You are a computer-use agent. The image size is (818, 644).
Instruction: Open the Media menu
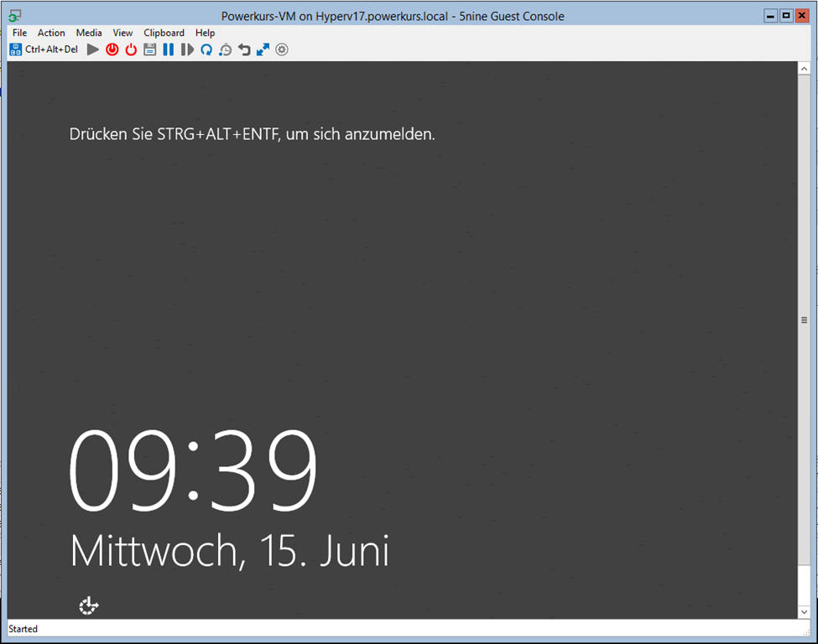pos(89,33)
